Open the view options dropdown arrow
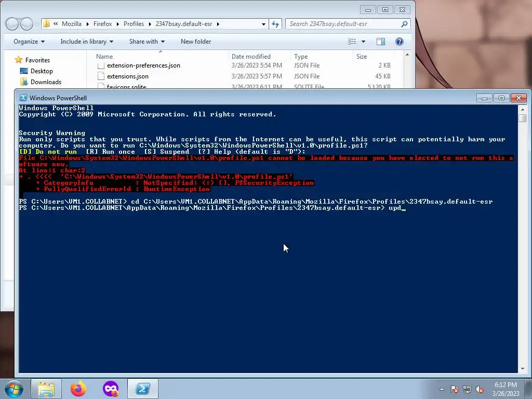The height and width of the screenshot is (399, 532). point(363,42)
